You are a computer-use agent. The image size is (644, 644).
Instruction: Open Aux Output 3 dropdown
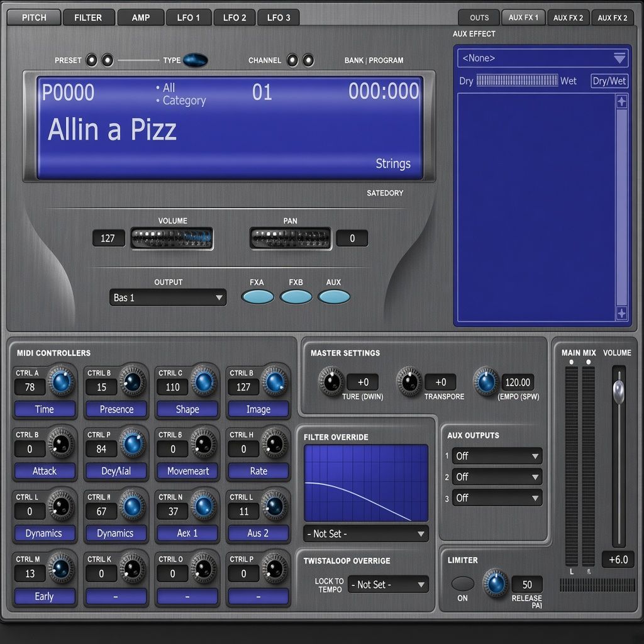[497, 498]
